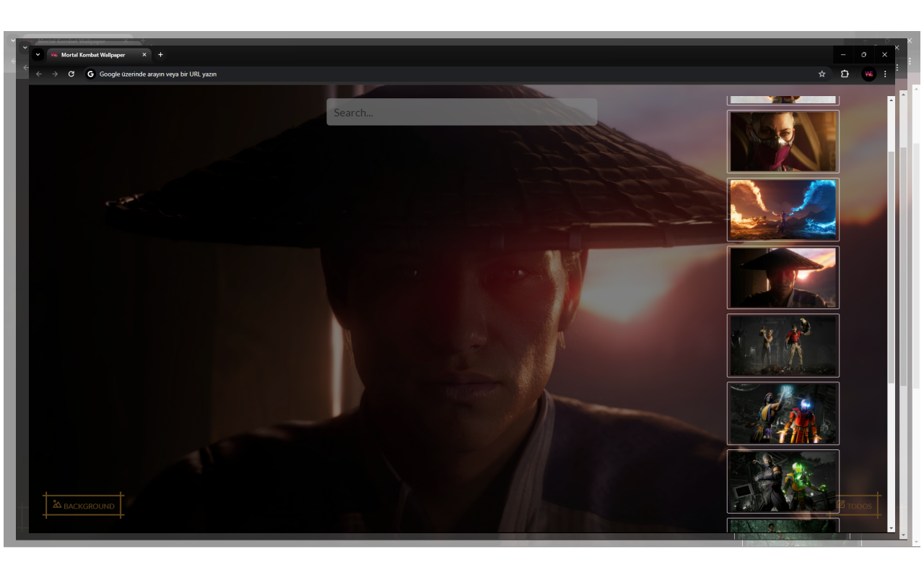Choose the fire and ice dragons wallpaper
The image size is (924, 578).
[783, 210]
